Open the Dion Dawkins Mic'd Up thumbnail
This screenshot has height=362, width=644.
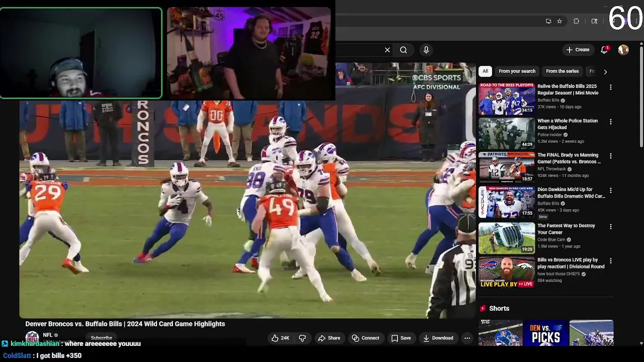coord(507,202)
